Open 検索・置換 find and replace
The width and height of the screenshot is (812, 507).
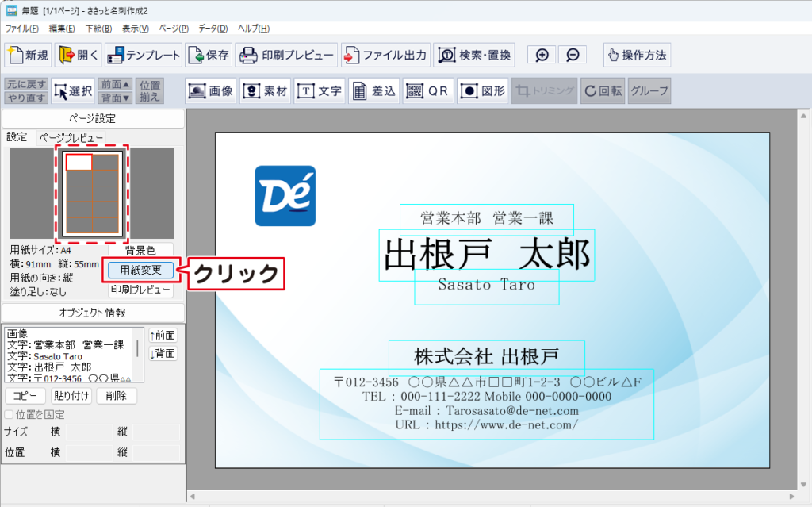474,55
